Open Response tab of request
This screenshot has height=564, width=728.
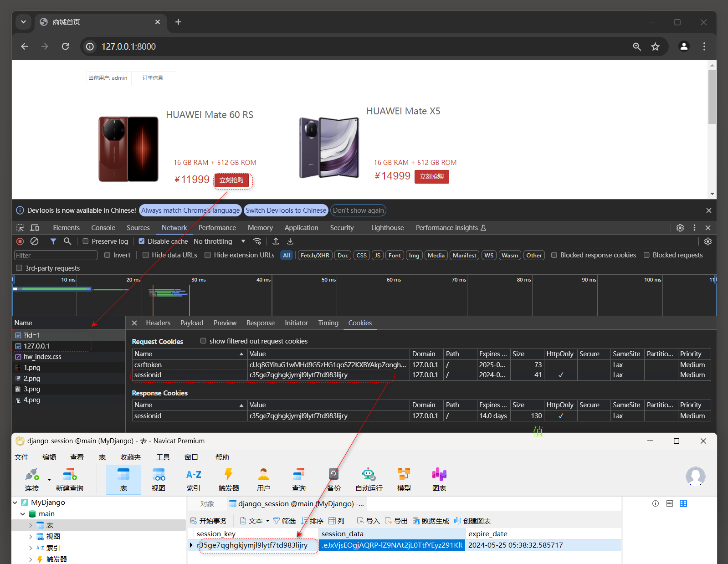click(261, 323)
